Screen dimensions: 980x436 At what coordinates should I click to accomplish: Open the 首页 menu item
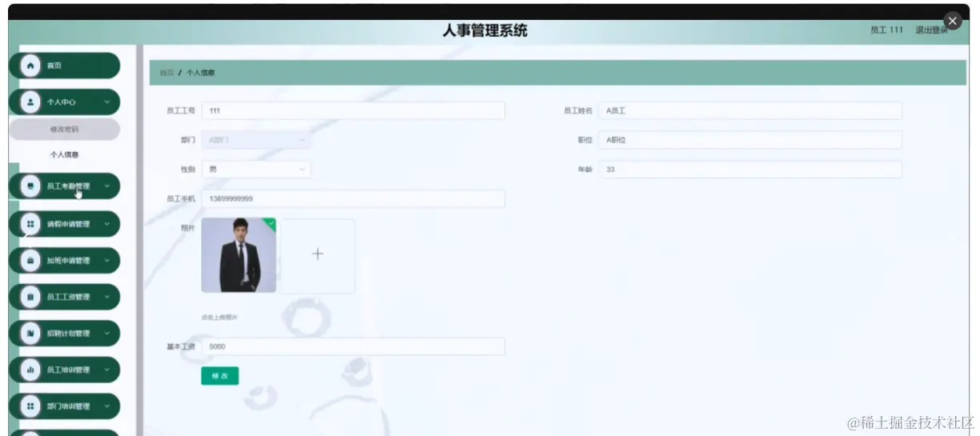click(x=65, y=66)
